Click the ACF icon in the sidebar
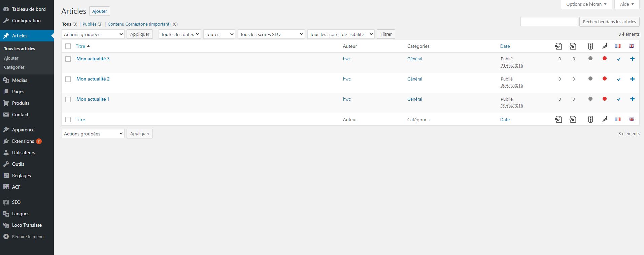The width and height of the screenshot is (644, 255). point(6,187)
